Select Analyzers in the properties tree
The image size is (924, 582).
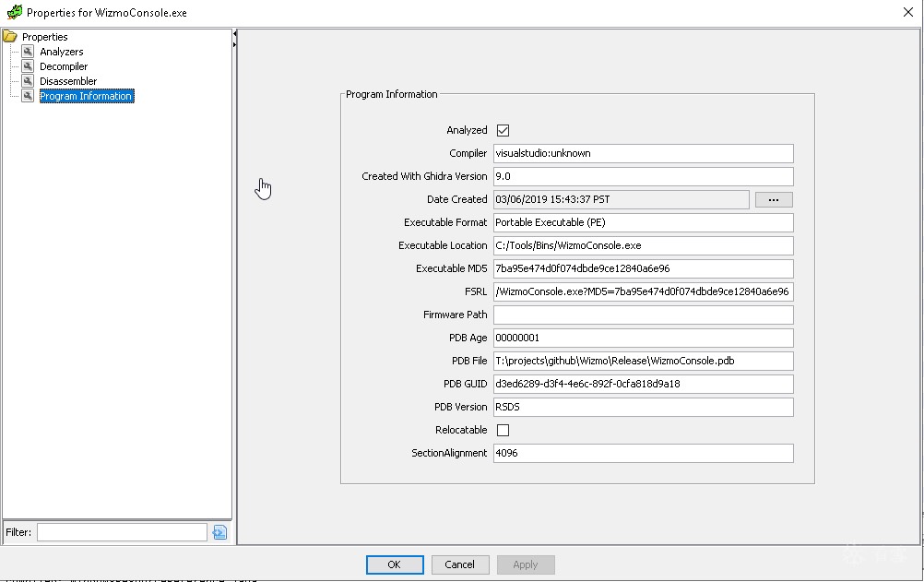point(61,52)
